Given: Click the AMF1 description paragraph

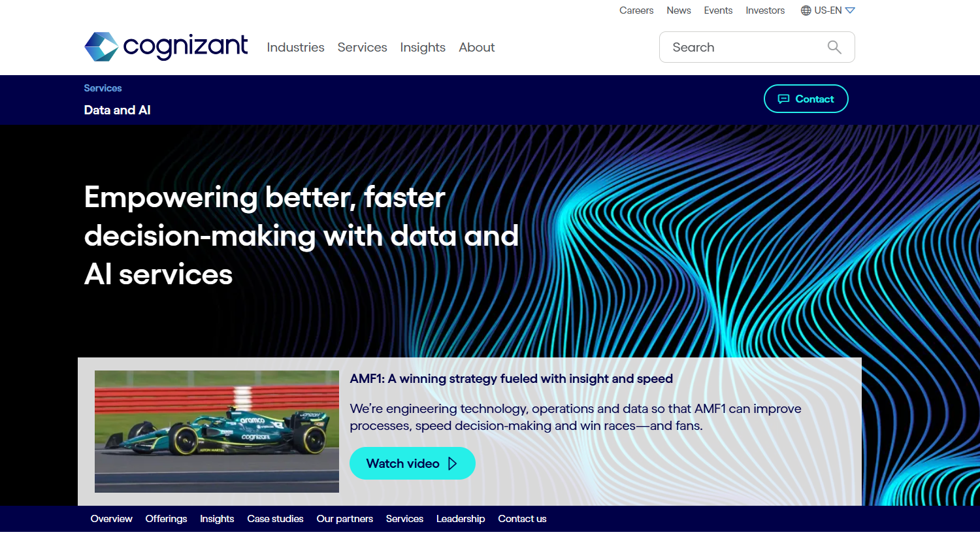Looking at the screenshot, I should [576, 417].
